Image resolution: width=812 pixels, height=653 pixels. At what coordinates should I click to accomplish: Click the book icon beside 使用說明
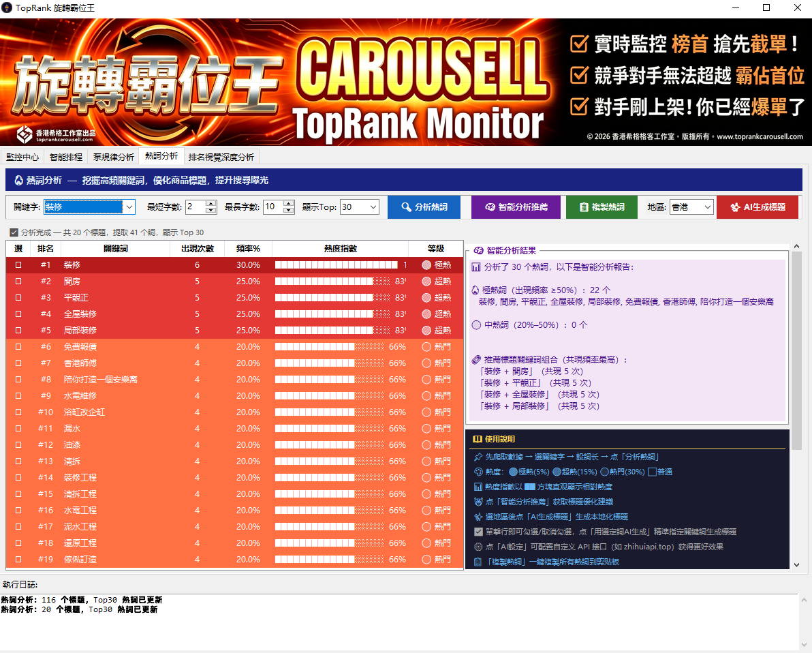point(478,439)
